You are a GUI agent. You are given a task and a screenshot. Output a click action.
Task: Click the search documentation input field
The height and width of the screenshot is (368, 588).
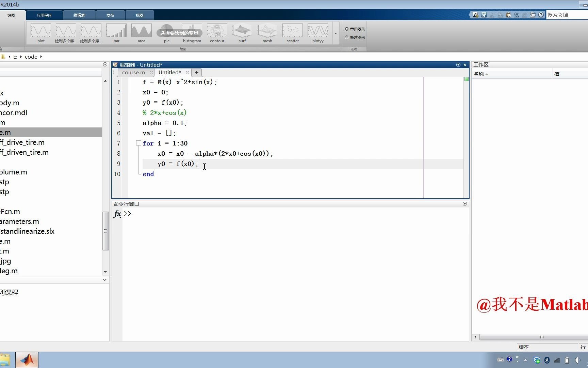coord(567,15)
